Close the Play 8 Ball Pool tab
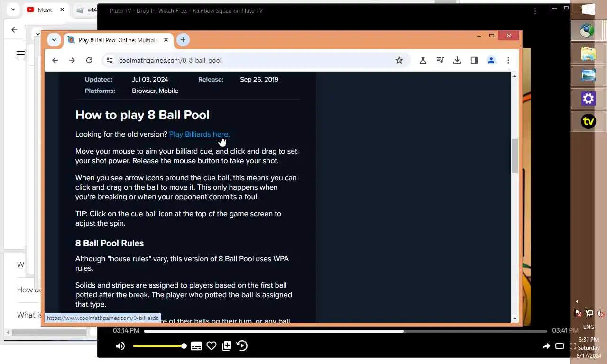Screen dimensions: 607x364 pos(166,40)
